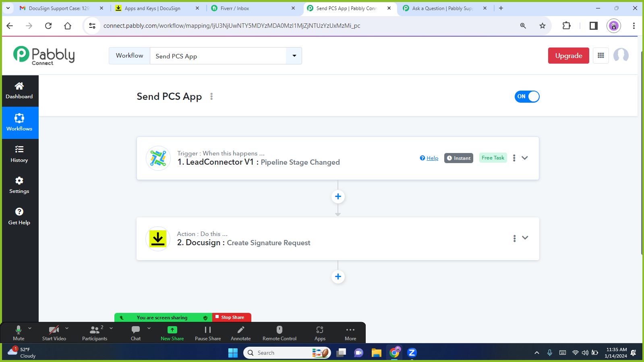Pause Share in Zoom toolbar
The height and width of the screenshot is (362, 644).
tap(208, 333)
